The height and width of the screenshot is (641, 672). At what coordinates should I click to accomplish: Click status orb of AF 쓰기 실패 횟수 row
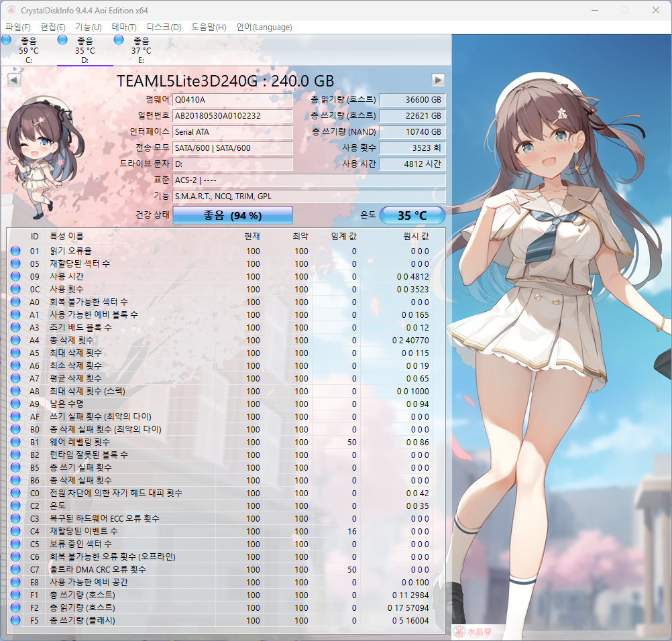click(x=15, y=416)
